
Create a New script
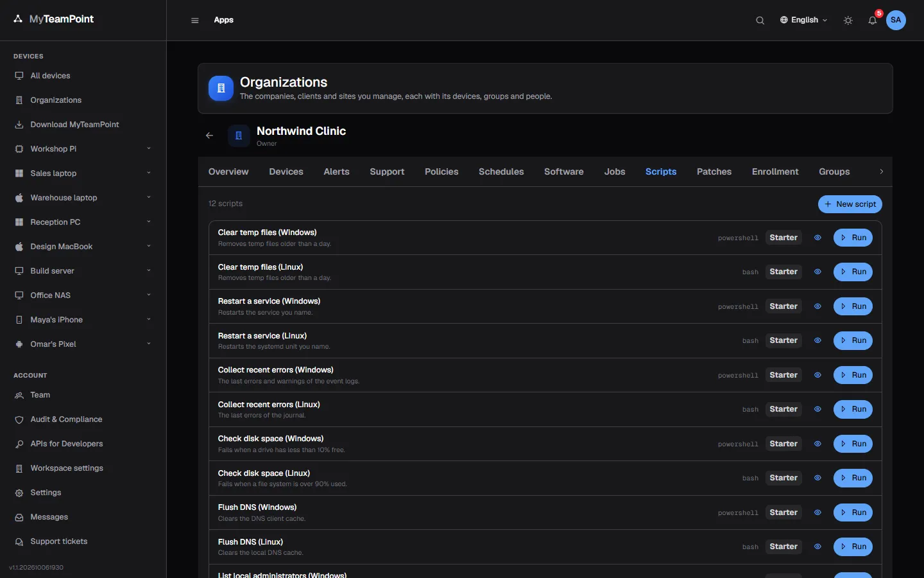coord(850,204)
